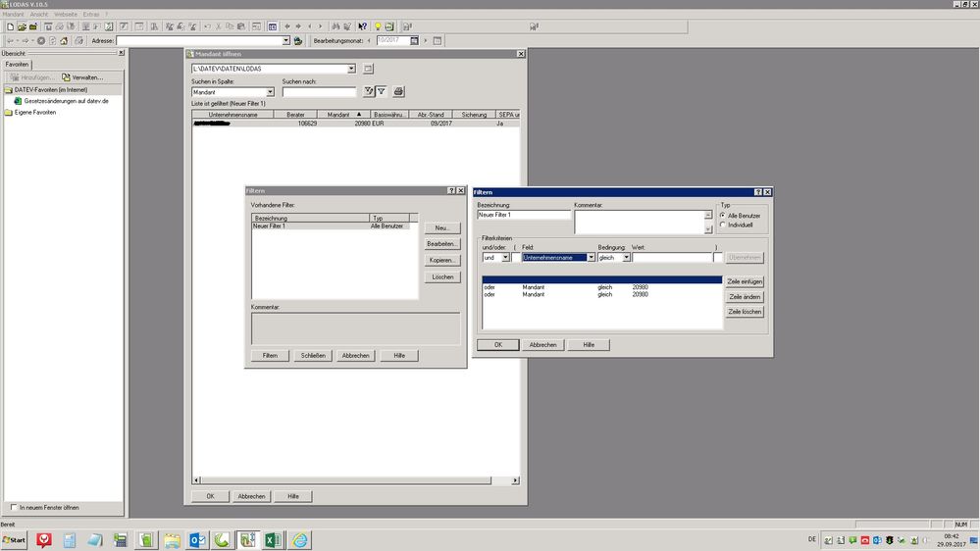
Task: Click Zeile einfügen button
Action: (745, 281)
